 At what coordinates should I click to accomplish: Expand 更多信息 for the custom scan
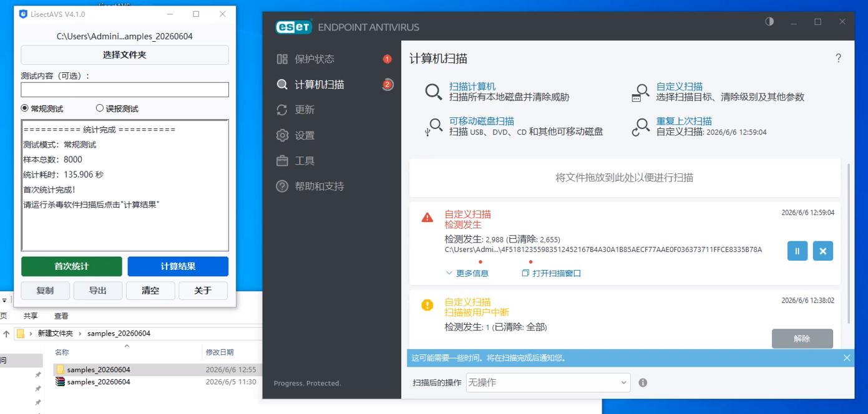pyautogui.click(x=467, y=273)
